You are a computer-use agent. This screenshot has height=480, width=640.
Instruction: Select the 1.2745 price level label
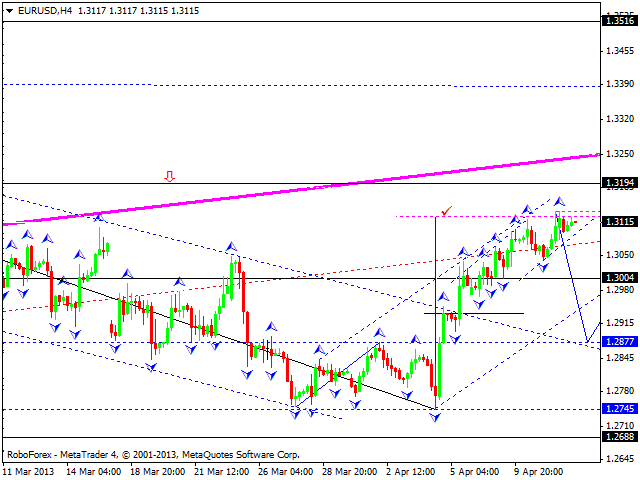(618, 409)
